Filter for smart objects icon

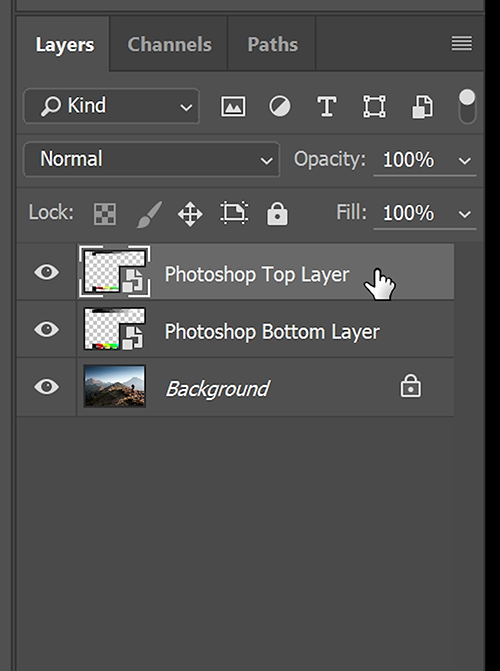click(423, 106)
